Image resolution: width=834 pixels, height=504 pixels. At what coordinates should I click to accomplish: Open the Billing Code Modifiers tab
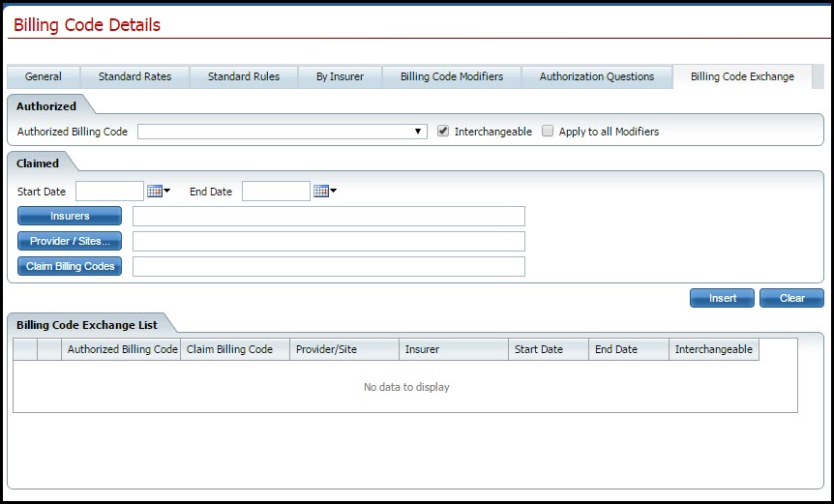(x=452, y=76)
